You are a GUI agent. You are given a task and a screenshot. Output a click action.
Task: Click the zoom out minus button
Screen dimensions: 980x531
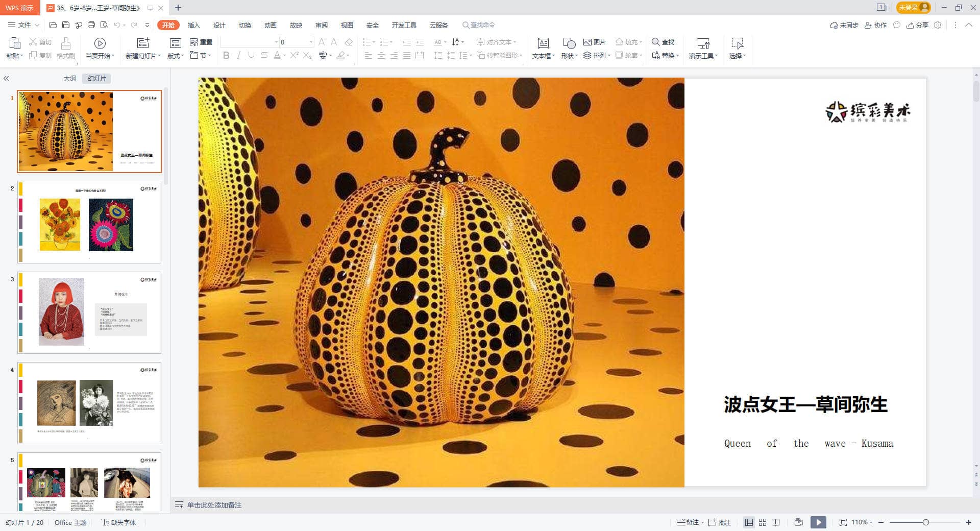point(881,522)
